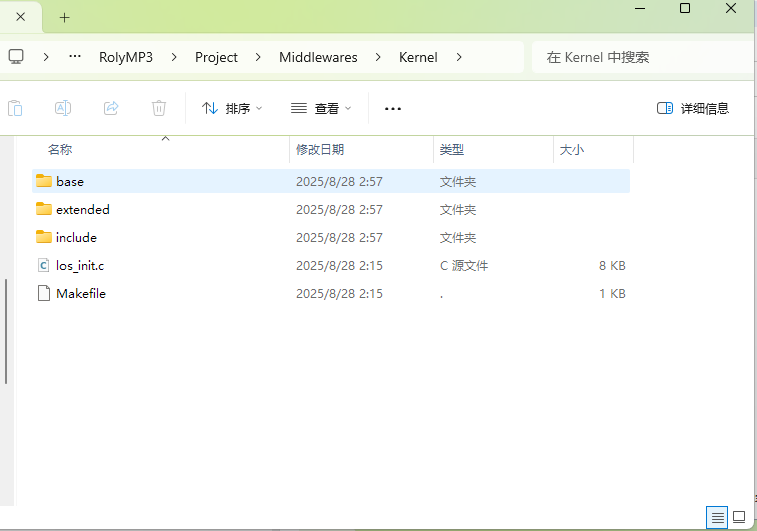
Task: Click the Paste toolbar icon
Action: [x=15, y=108]
